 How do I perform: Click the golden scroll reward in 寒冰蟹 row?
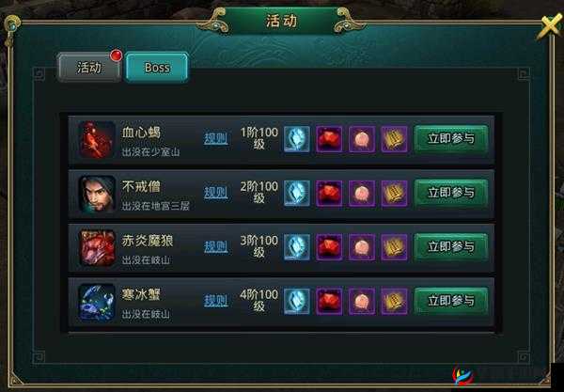(x=394, y=302)
